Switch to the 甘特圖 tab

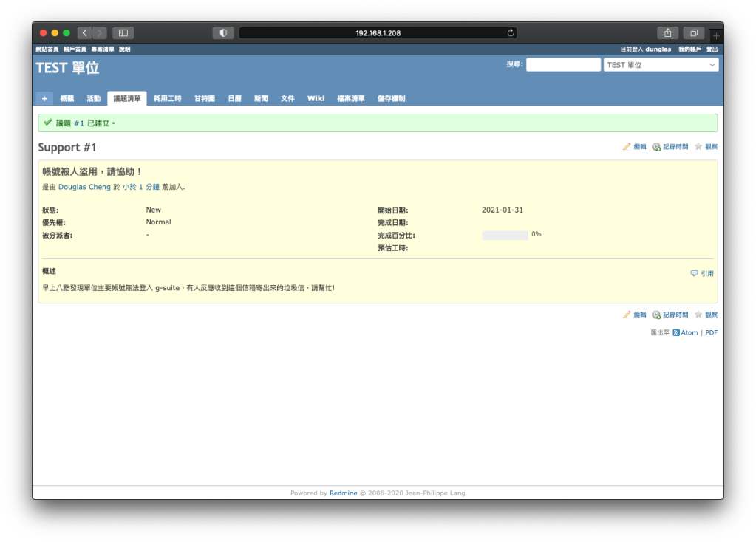pyautogui.click(x=204, y=98)
